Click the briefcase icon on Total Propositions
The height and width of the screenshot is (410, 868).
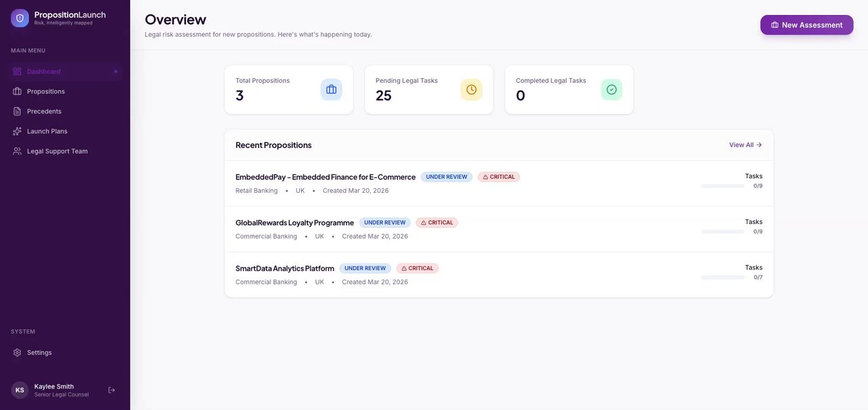pyautogui.click(x=331, y=90)
